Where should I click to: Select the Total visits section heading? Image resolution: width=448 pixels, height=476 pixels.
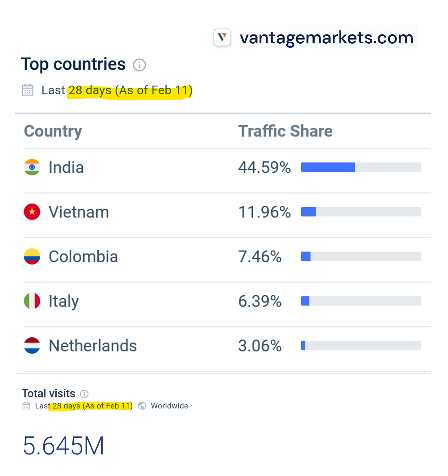pos(48,394)
